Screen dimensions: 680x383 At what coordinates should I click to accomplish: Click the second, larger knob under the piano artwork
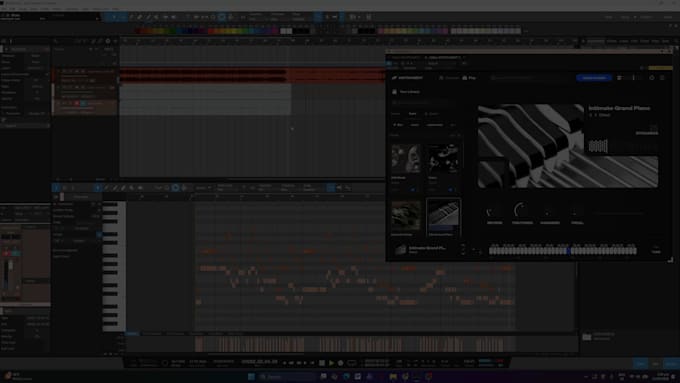tap(521, 211)
